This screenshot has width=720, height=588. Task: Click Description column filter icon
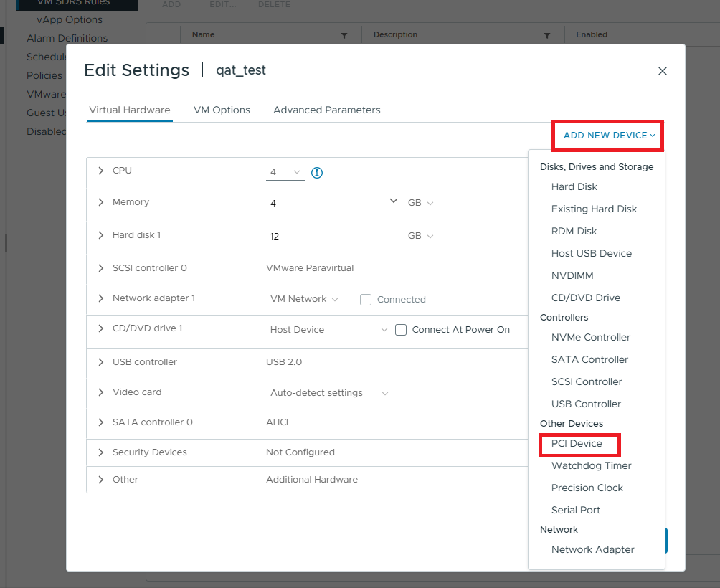[x=547, y=35]
